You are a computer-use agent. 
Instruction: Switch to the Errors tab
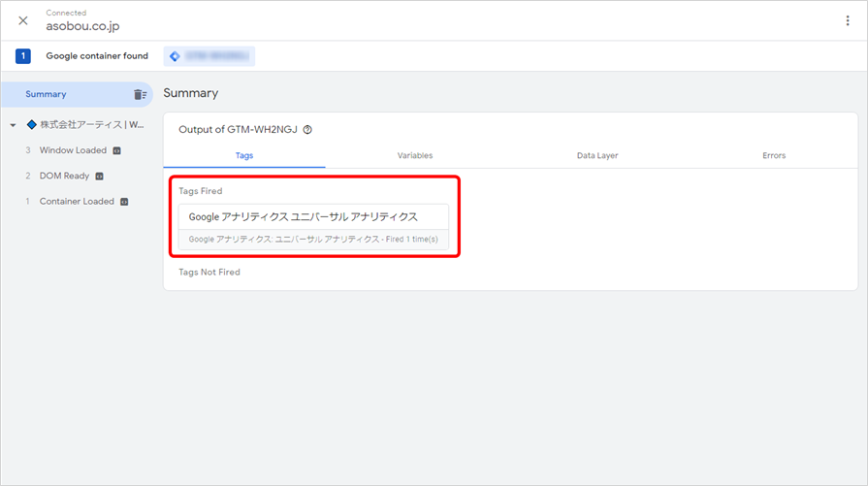point(774,155)
